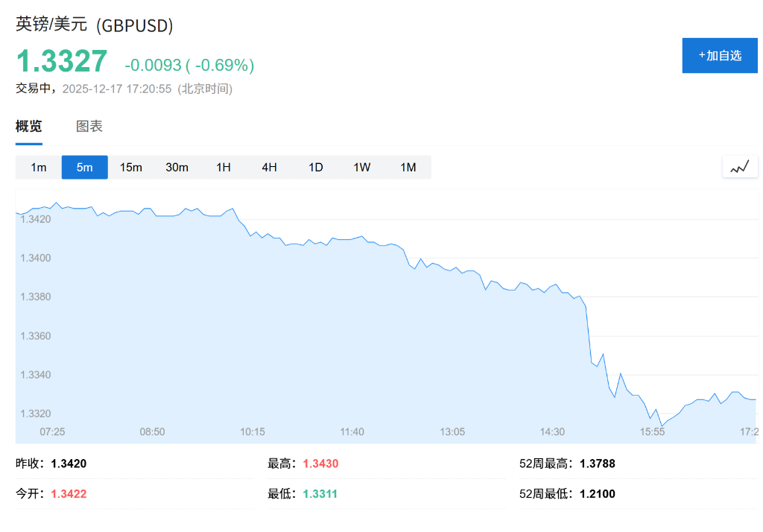Select the 1M monthly timeframe
763x532 pixels.
point(408,167)
